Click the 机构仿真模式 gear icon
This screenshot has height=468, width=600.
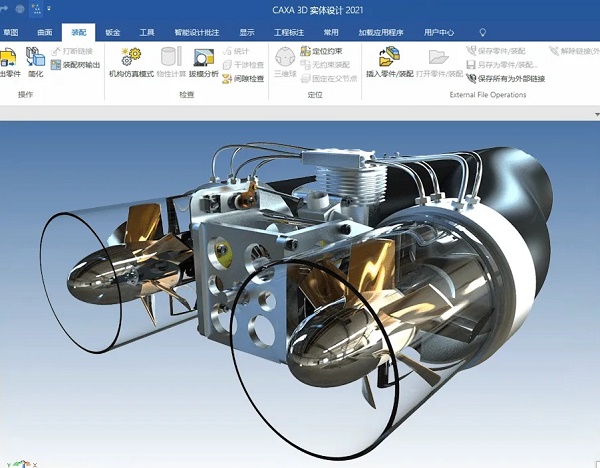130,57
